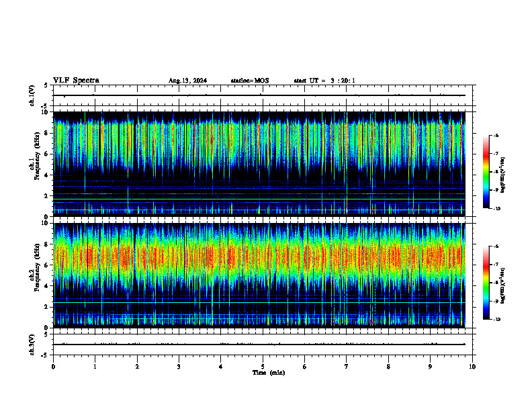
Task: Click the "-6" label on ch.1 color bar
Action: point(496,136)
